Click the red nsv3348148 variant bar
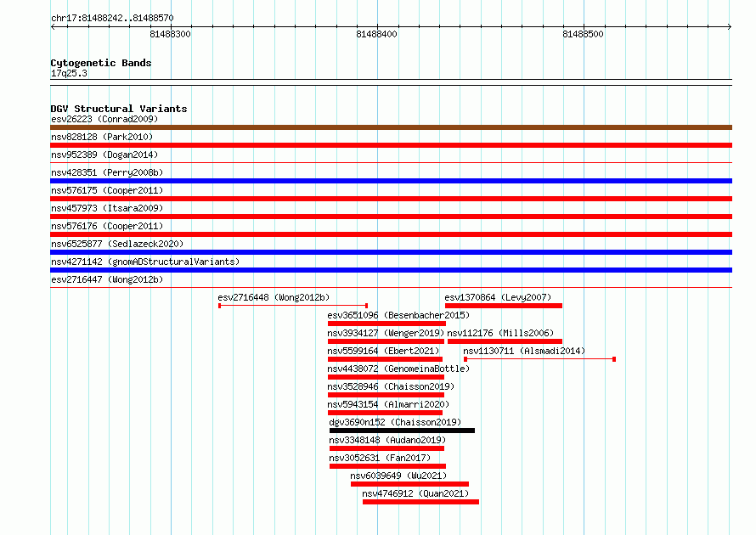This screenshot has height=535, width=756. coord(386,448)
